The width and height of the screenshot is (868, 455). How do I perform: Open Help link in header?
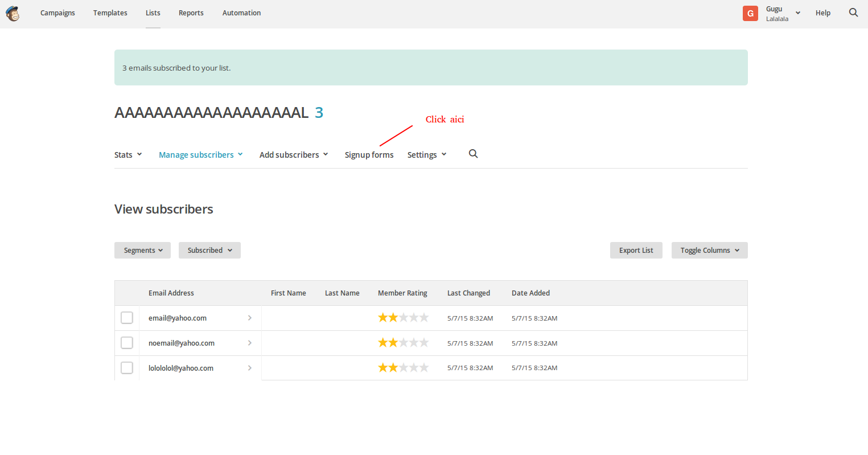(x=823, y=13)
